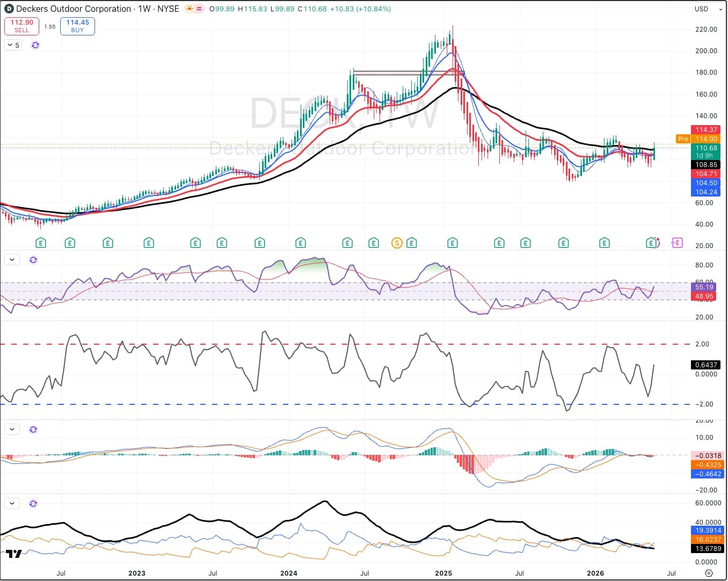
Task: Open the January 2026 earnings marker
Action: click(x=605, y=243)
